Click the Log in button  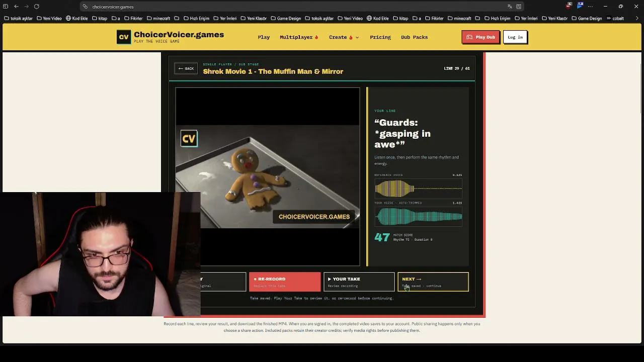point(515,37)
